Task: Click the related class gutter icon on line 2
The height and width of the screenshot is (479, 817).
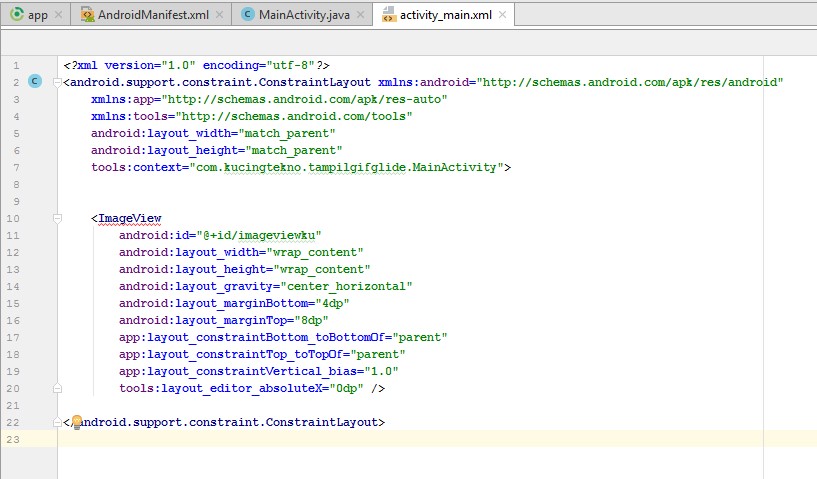Action: pyautogui.click(x=35, y=81)
